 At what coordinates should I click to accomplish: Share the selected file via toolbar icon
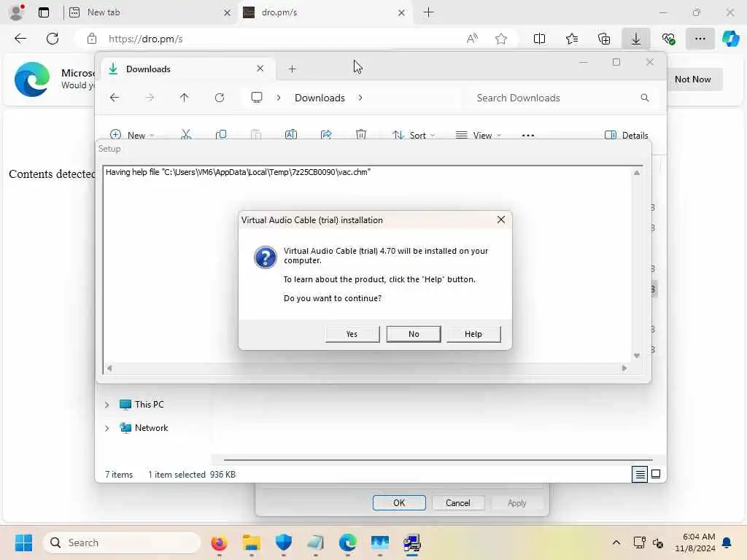(326, 135)
